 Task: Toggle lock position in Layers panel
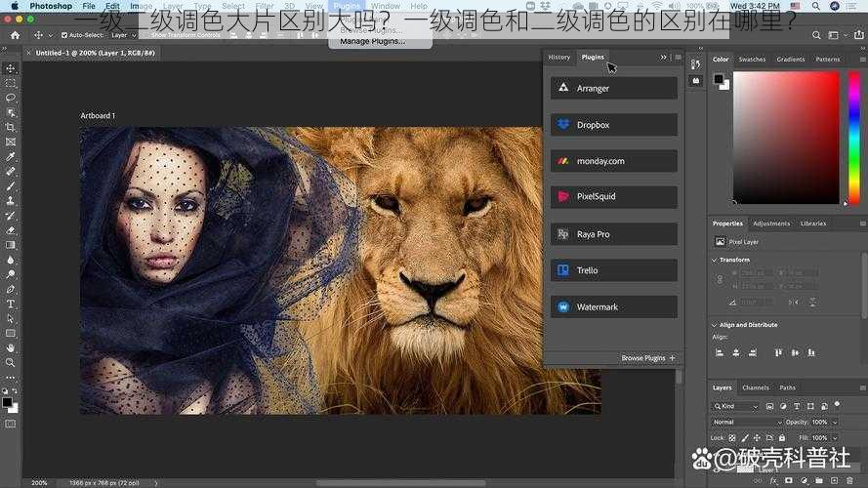click(x=757, y=437)
